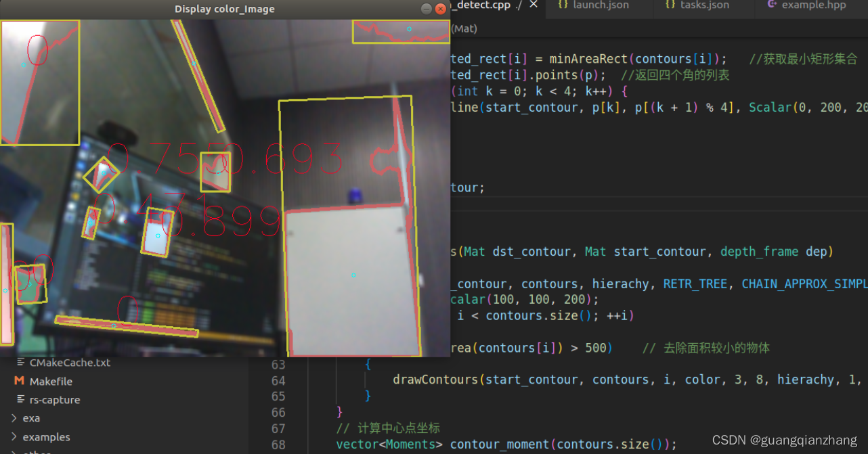Close the _detect.cpp tab with its X icon
Image resolution: width=868 pixels, height=454 pixels.
point(533,4)
